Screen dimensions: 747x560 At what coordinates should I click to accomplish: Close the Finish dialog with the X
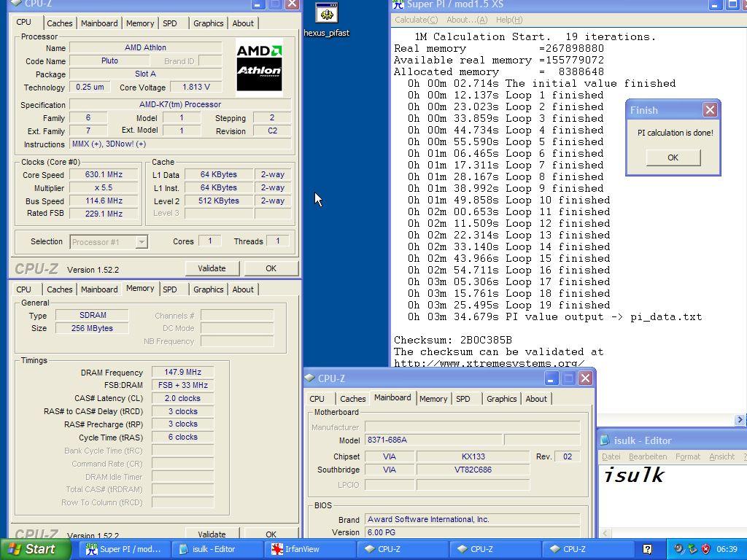[710, 110]
